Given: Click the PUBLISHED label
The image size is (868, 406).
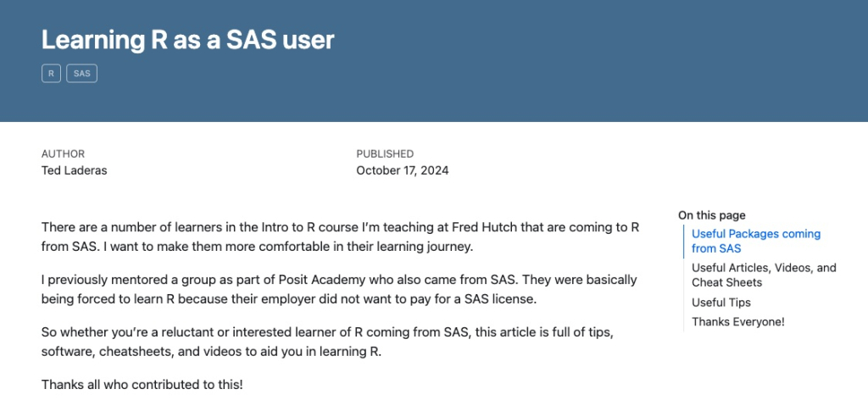Looking at the screenshot, I should tap(385, 154).
